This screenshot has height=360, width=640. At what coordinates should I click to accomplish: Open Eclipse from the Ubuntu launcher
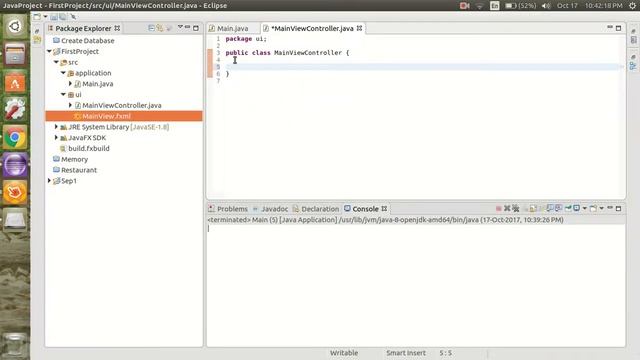[x=15, y=165]
